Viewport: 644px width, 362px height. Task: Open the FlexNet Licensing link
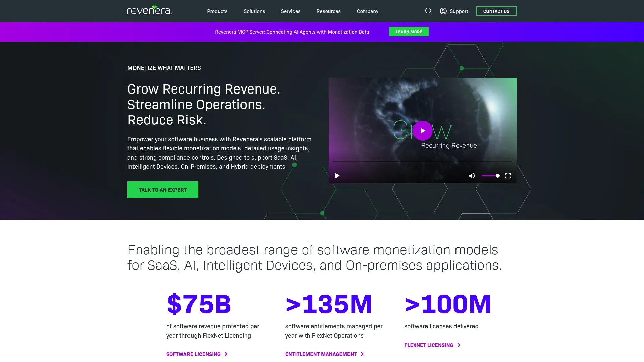point(429,345)
